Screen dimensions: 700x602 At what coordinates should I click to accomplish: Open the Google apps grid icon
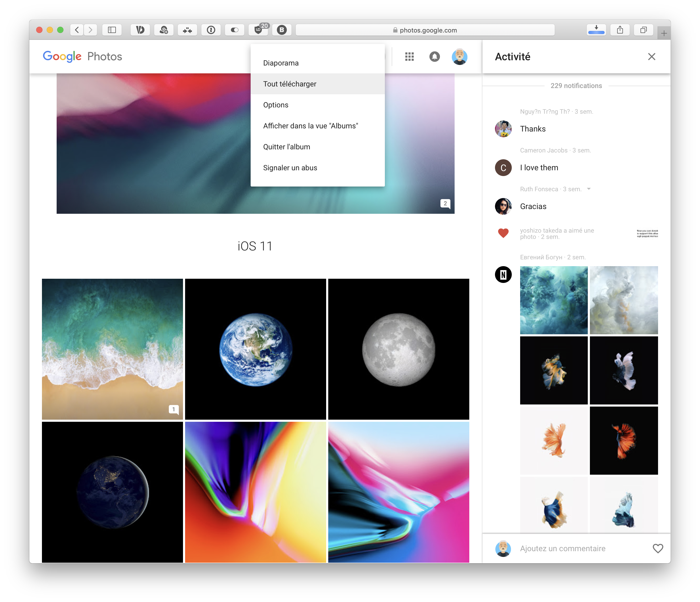pos(409,57)
